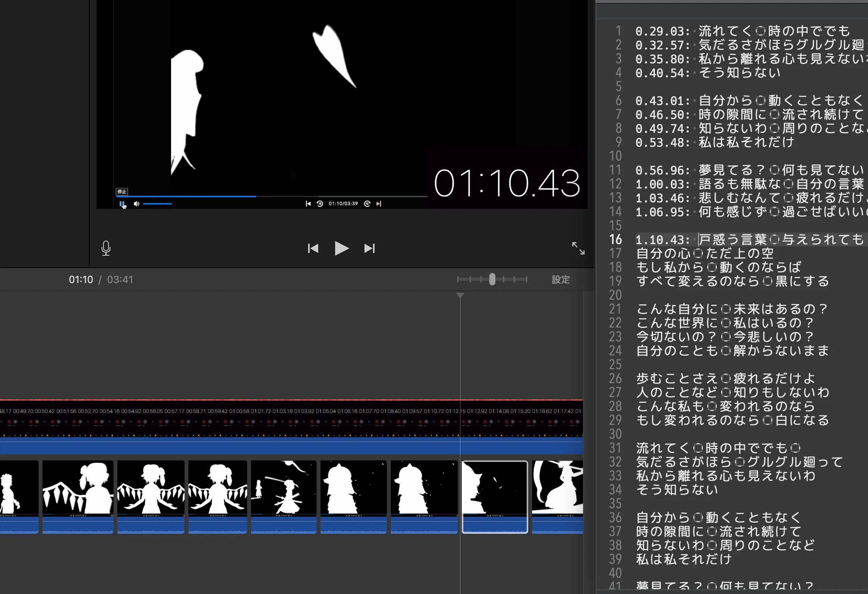Click the 01:10/03:39 time readout
Image resolution: width=868 pixels, height=594 pixels.
click(343, 204)
